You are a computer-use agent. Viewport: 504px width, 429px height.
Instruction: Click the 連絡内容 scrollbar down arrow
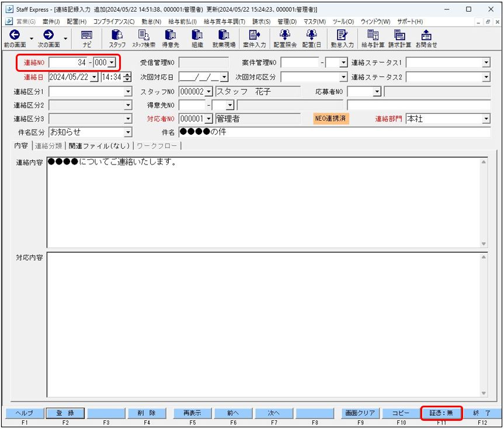point(484,243)
